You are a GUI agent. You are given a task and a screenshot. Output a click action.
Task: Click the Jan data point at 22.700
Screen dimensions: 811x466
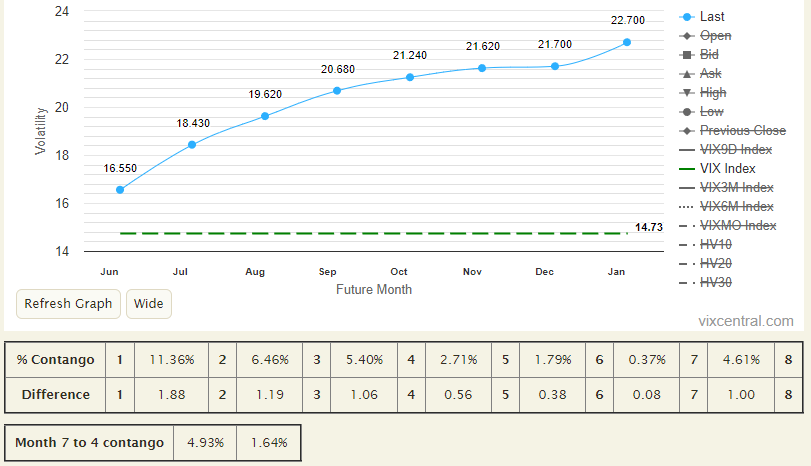coord(627,42)
